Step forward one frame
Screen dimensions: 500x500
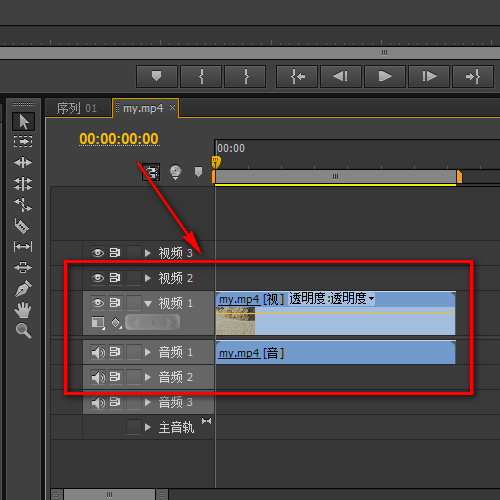tap(429, 76)
